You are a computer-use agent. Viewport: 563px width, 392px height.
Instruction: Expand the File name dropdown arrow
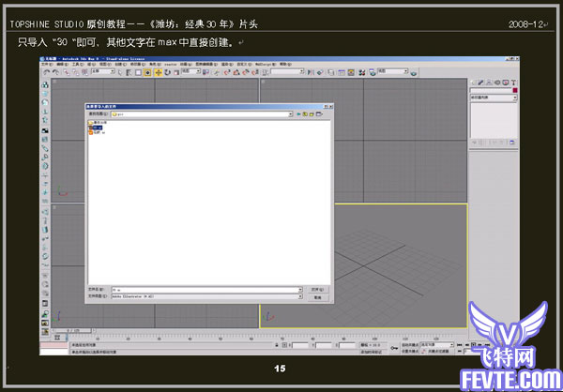(x=300, y=290)
